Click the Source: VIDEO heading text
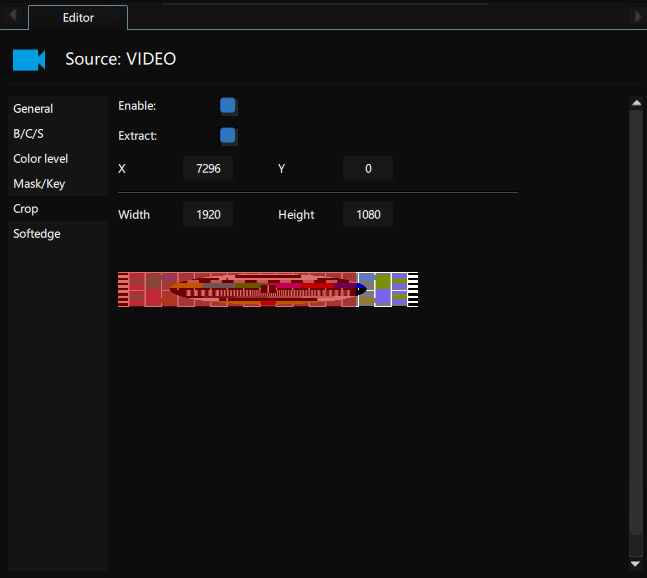Viewport: 647px width, 578px height. pyautogui.click(x=120, y=59)
